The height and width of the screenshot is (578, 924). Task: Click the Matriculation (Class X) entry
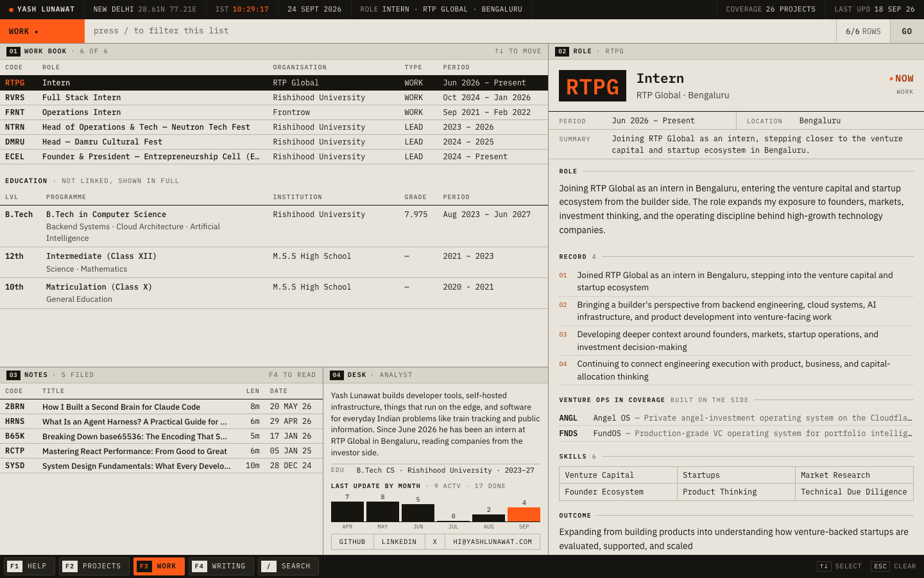pyautogui.click(x=274, y=293)
